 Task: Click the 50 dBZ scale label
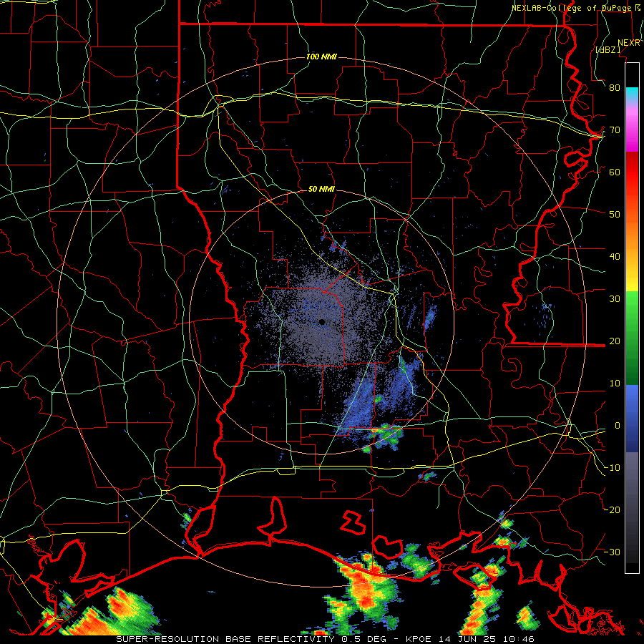pos(615,215)
